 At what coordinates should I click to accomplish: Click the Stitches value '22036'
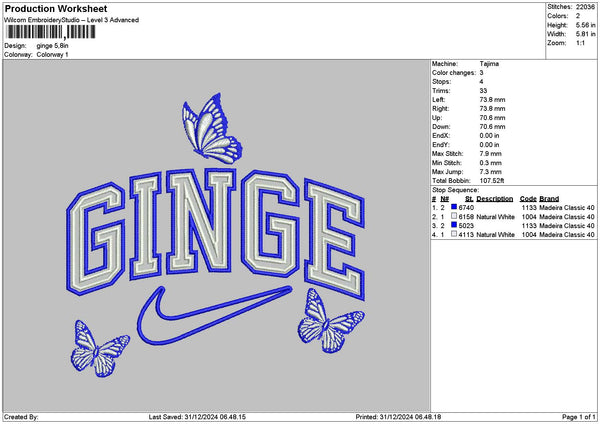pos(585,7)
